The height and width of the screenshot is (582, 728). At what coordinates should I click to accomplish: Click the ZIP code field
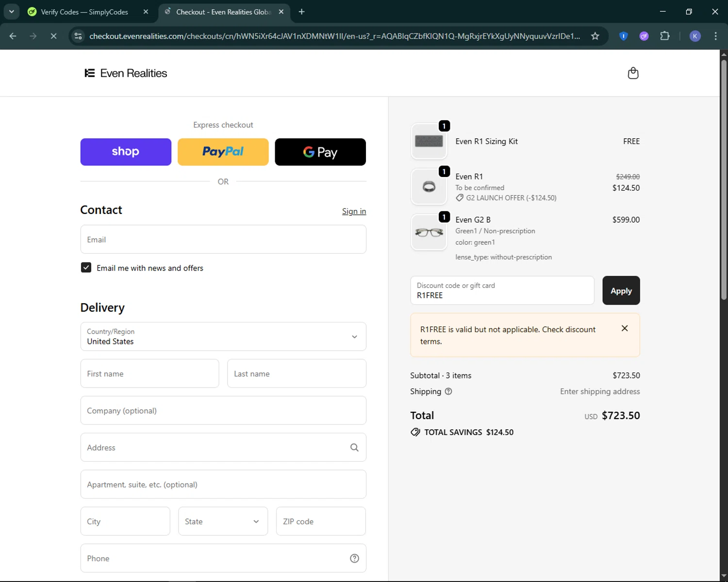(321, 521)
